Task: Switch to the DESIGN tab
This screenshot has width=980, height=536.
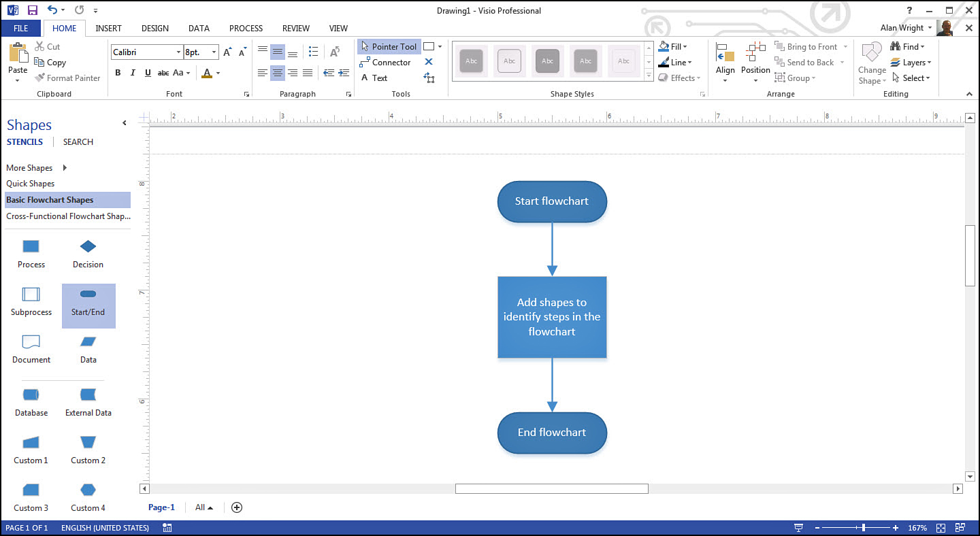Action: (155, 29)
